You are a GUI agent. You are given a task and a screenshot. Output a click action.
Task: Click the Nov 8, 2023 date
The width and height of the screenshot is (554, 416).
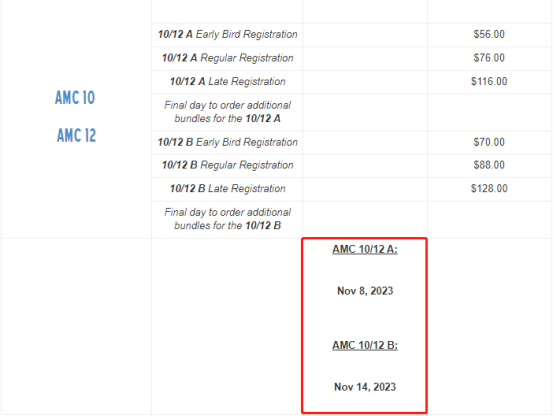tap(365, 291)
